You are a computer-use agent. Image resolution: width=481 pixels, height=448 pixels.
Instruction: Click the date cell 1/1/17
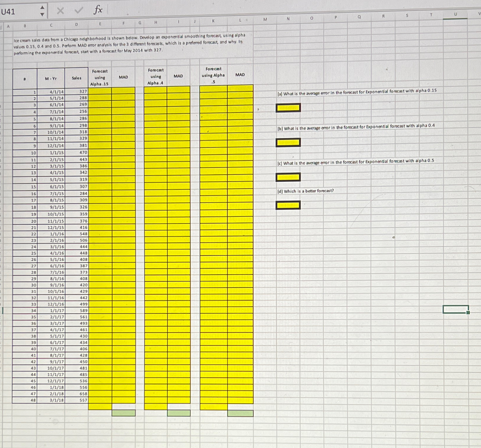[51, 311]
